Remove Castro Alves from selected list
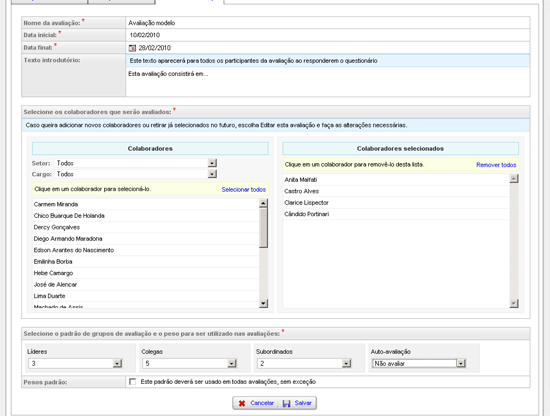 396,191
